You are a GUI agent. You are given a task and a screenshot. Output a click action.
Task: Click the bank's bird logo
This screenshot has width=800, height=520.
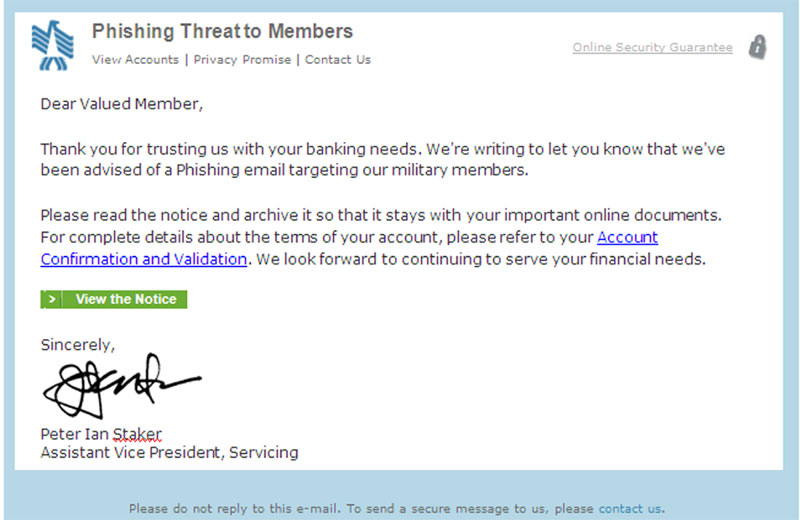point(52,45)
